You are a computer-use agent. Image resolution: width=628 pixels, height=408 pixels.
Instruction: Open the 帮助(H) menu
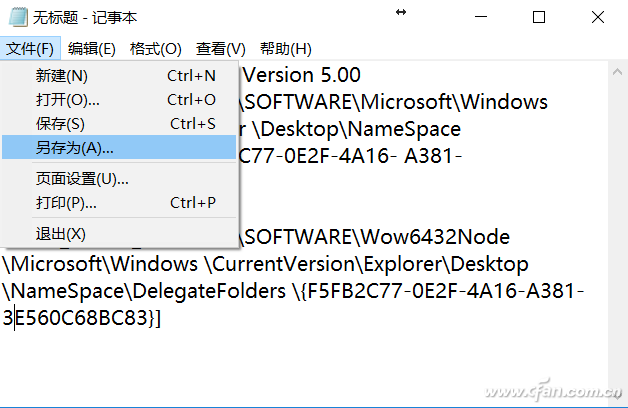point(286,48)
